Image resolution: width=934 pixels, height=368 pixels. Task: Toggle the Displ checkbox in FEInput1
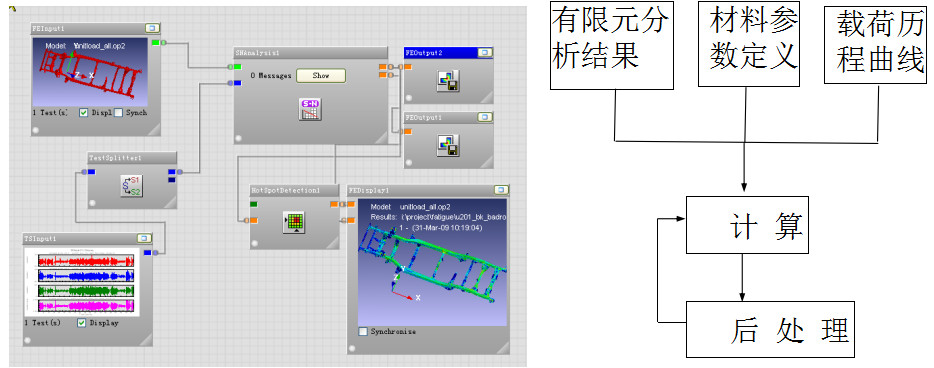tap(84, 113)
